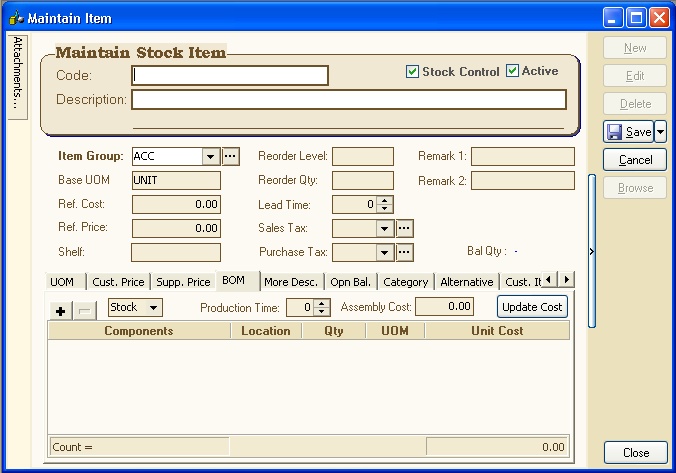Switch to the More Desc. tab
This screenshot has width=676, height=473.
291,282
